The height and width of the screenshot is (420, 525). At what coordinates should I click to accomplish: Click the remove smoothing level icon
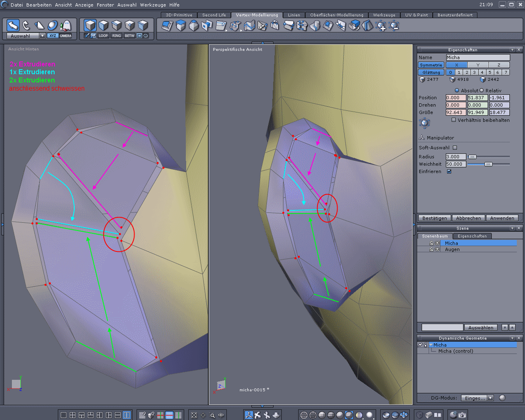tap(394, 26)
